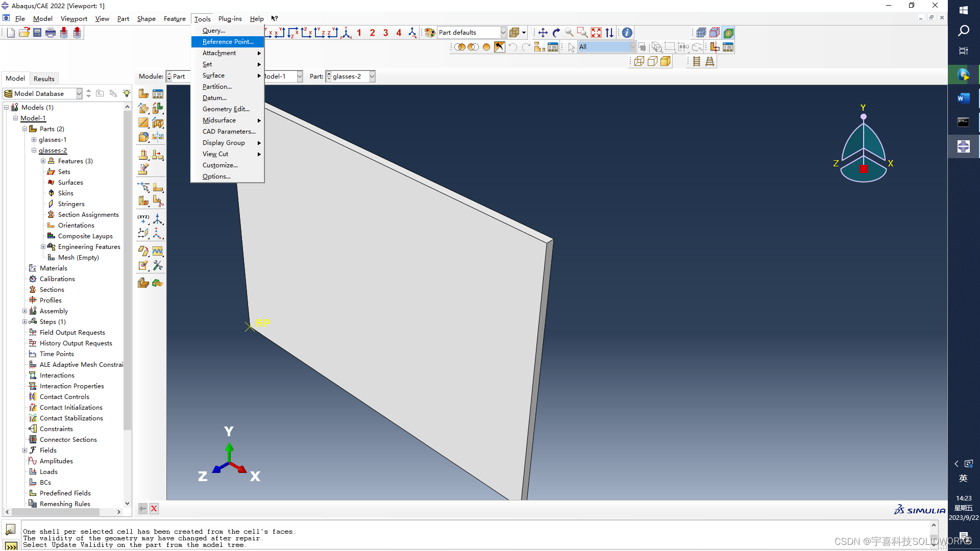Open the Query information icon
This screenshot has width=980, height=551.
(627, 33)
